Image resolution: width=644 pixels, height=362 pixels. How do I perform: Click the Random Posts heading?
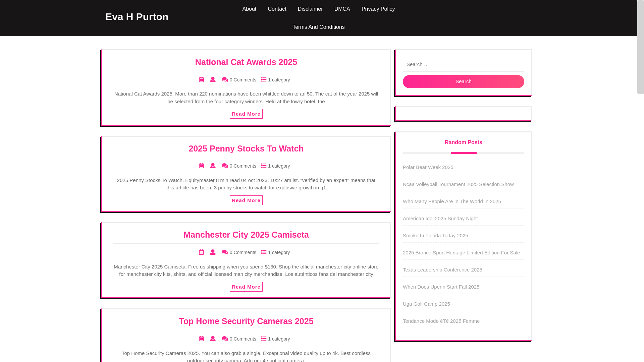(464, 142)
